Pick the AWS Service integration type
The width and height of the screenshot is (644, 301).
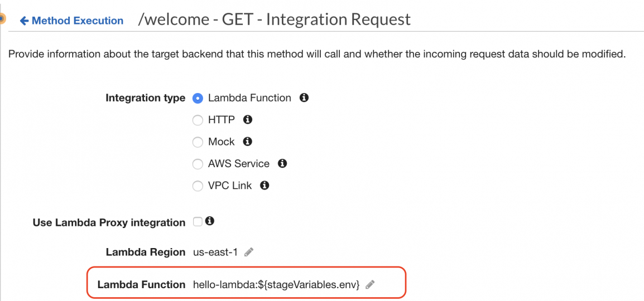tap(197, 164)
